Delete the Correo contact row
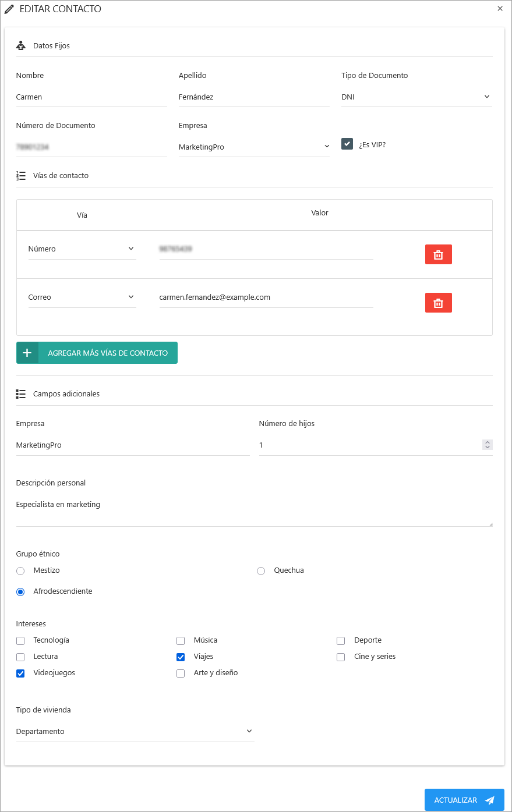 click(438, 303)
